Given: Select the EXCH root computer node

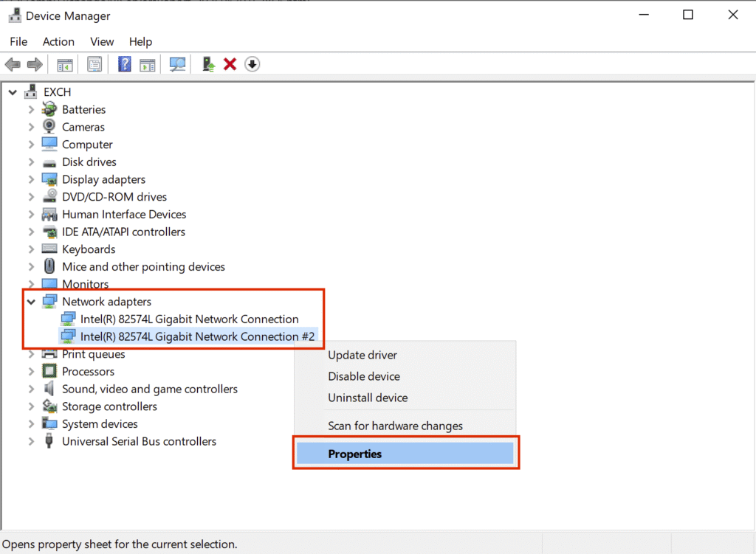Looking at the screenshot, I should pos(57,92).
